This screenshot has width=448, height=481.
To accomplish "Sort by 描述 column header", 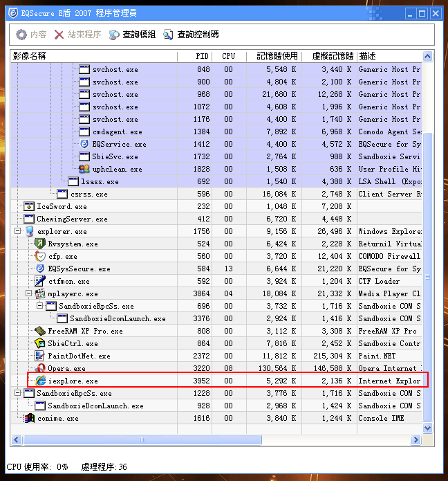I will (x=389, y=56).
